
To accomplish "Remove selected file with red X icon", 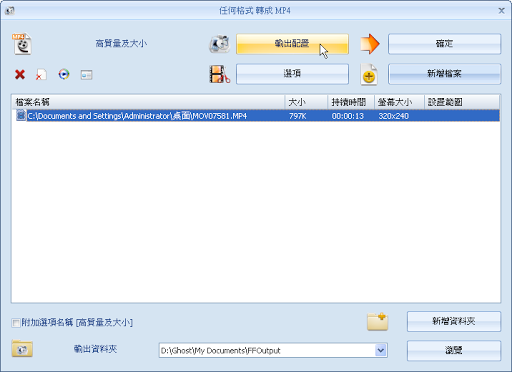I will [x=20, y=74].
